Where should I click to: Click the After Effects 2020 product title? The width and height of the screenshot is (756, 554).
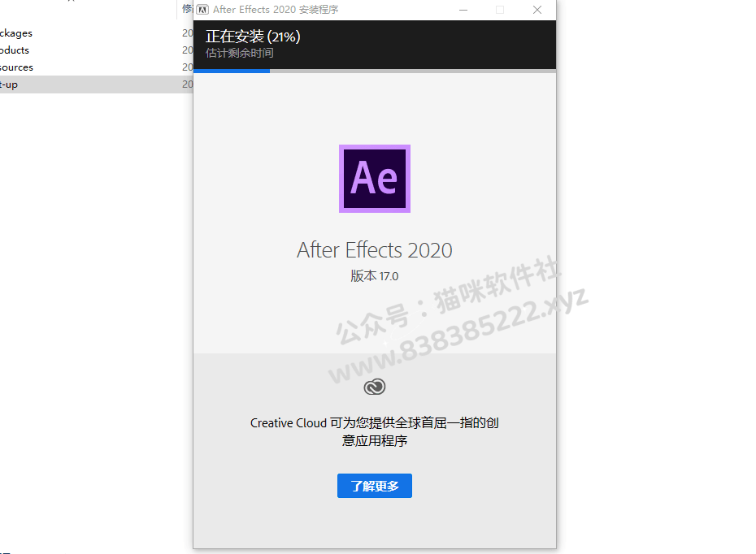tap(375, 250)
